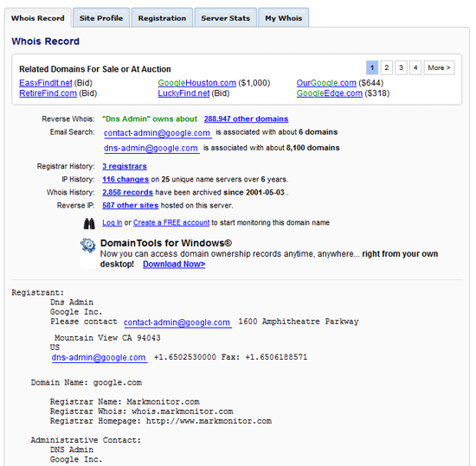Open the RetireFind.com domain link
Image resolution: width=476 pixels, height=466 pixels.
48,93
